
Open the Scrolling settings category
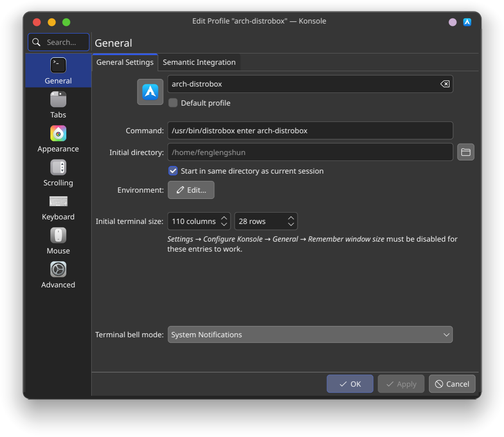point(58,173)
